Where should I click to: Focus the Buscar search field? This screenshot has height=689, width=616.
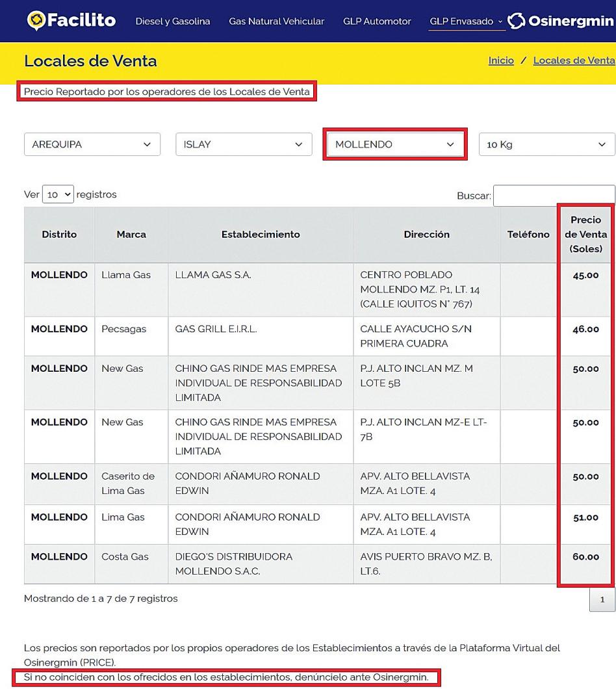[x=554, y=196]
